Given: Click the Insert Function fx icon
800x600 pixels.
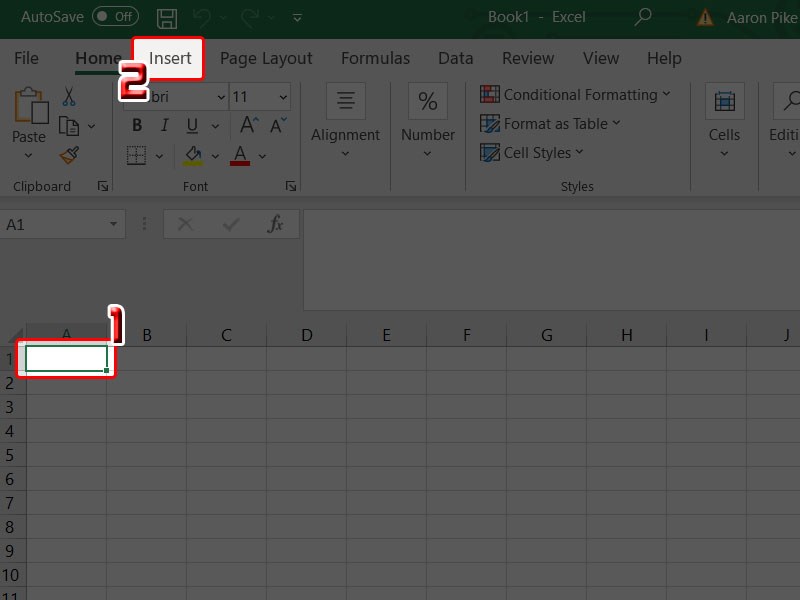Looking at the screenshot, I should (275, 225).
